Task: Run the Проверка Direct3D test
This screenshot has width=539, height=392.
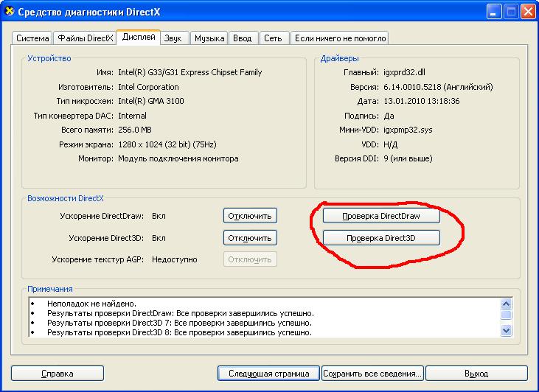Action: (381, 238)
